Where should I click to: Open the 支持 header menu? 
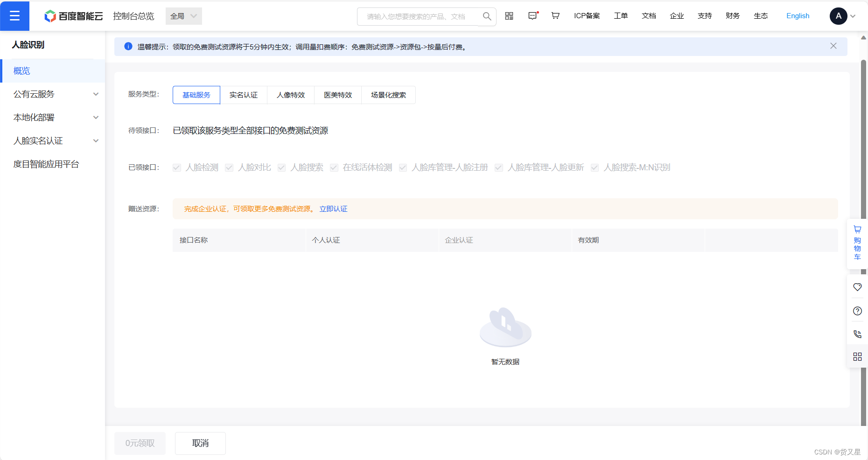tap(705, 16)
